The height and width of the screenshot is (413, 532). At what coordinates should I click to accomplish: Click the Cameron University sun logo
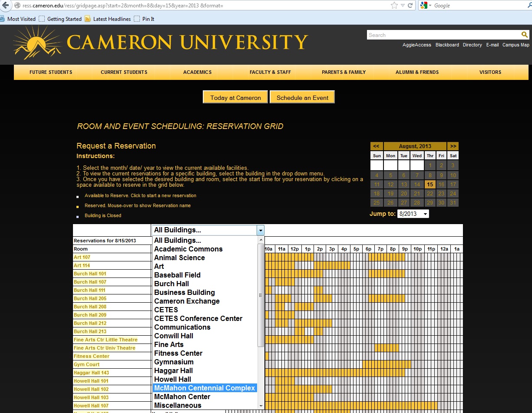tap(37, 42)
